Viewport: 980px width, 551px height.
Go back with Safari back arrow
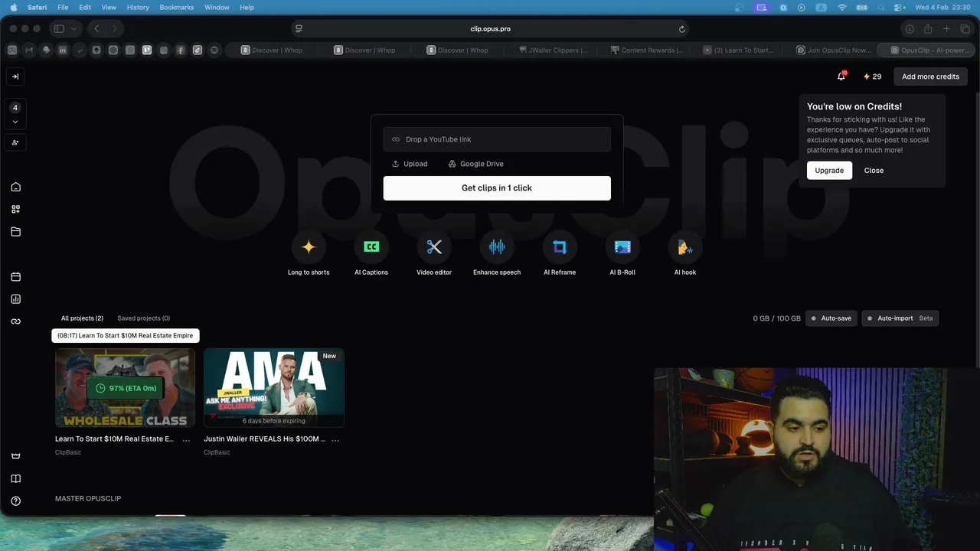96,29
